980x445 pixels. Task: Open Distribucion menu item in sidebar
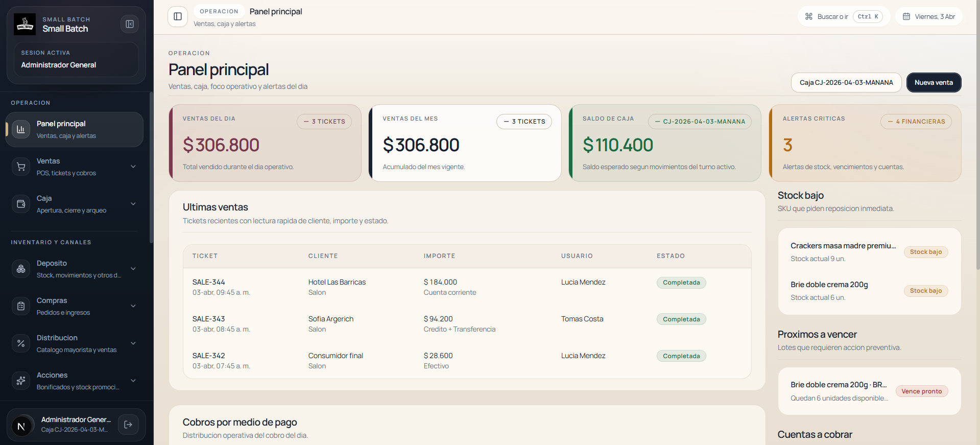77,343
